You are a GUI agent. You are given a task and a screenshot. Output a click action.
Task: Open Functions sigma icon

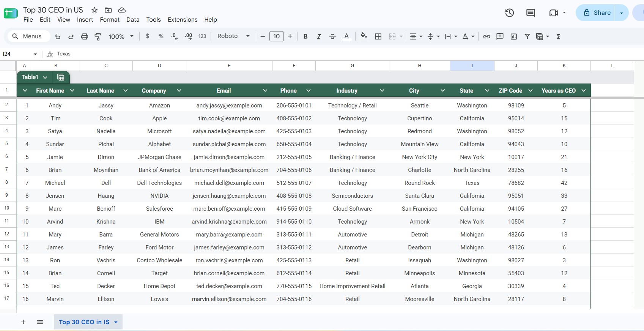pyautogui.click(x=558, y=36)
